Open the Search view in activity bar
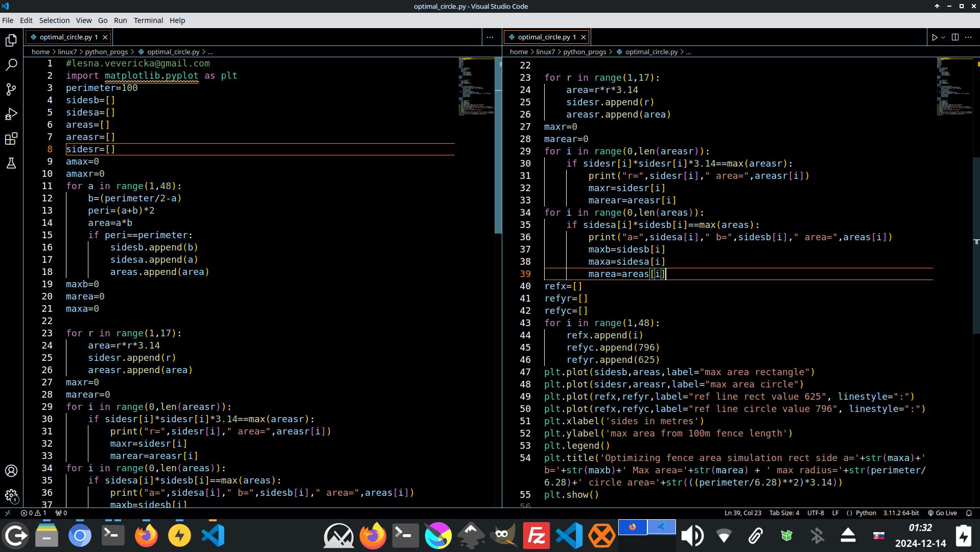 tap(11, 65)
